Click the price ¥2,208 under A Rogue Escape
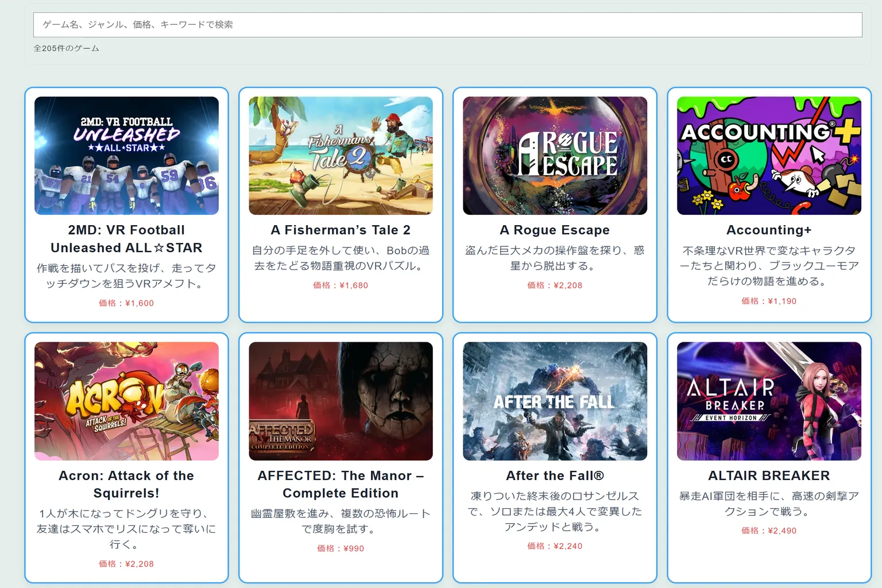This screenshot has height=588, width=882. click(x=555, y=285)
